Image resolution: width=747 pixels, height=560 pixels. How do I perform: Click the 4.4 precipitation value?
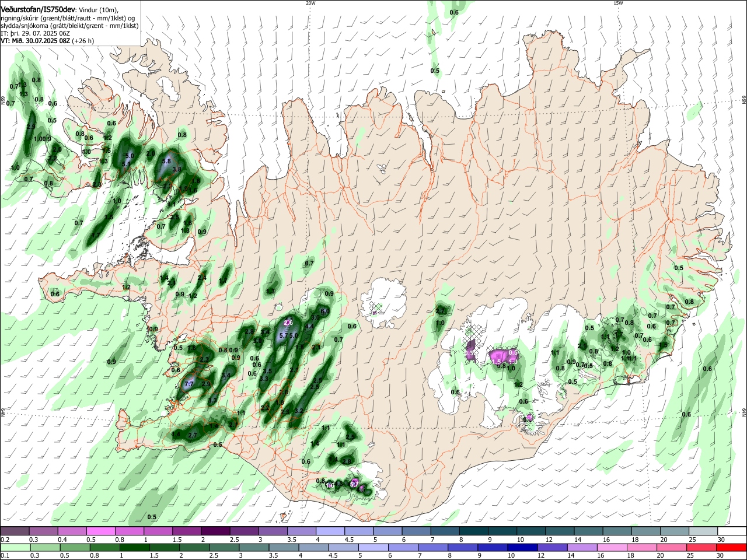310,326
